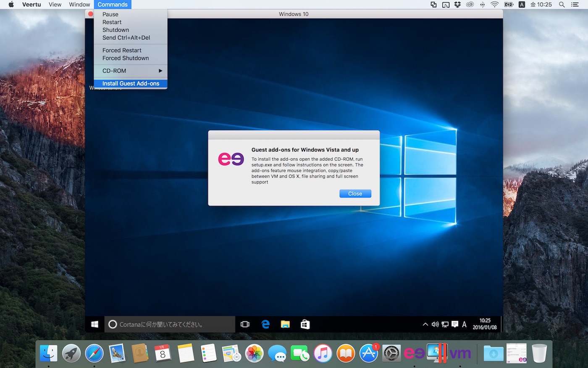Click Install Guest Add-ons in Commands menu
Image resolution: width=588 pixels, height=368 pixels.
pos(131,83)
